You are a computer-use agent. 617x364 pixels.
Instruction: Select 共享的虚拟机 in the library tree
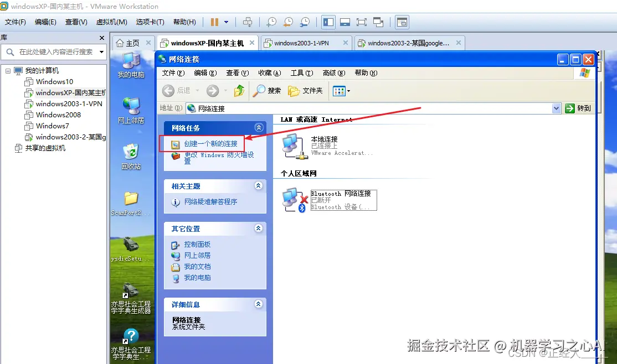point(45,148)
